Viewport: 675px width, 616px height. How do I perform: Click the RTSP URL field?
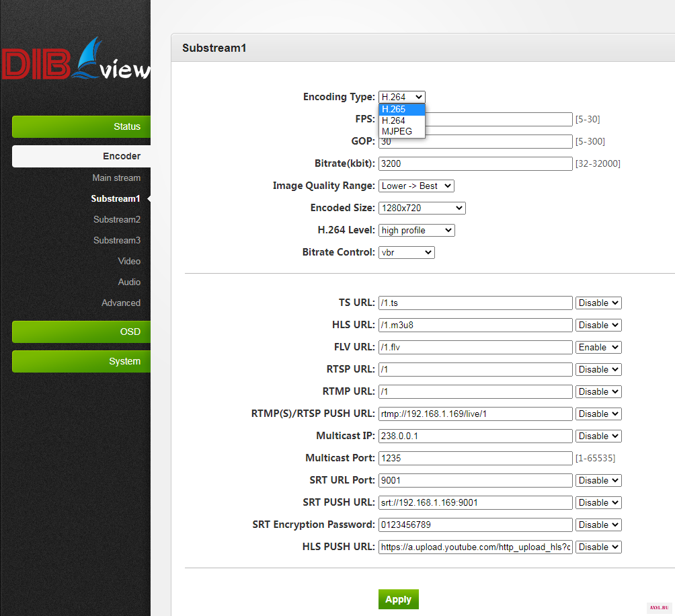pyautogui.click(x=475, y=369)
